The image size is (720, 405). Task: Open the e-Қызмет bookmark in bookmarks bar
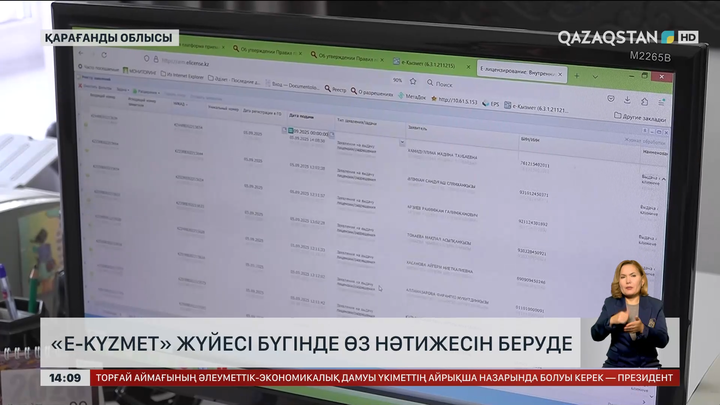point(536,108)
